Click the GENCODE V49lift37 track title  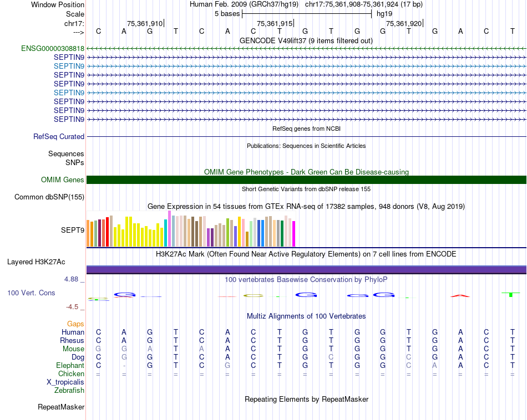306,40
